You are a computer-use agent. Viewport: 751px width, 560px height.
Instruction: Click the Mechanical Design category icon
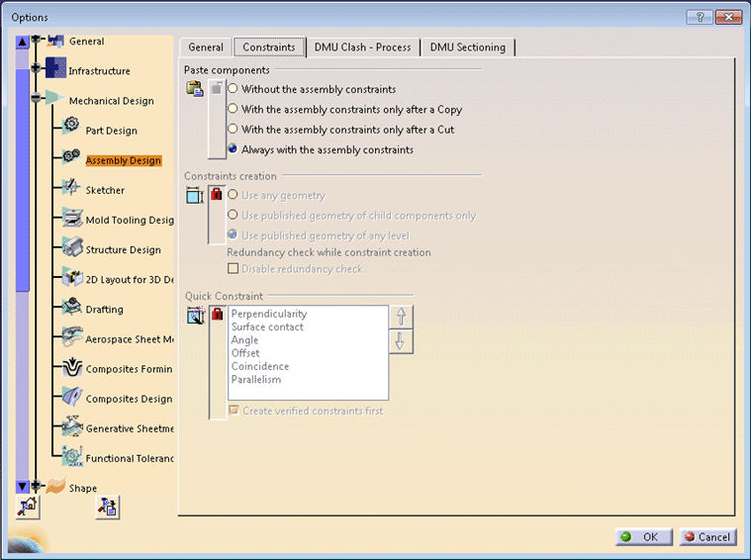(x=55, y=97)
